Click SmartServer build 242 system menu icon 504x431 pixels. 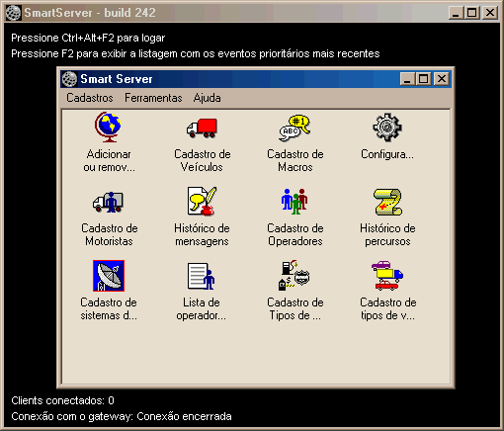pos(14,13)
